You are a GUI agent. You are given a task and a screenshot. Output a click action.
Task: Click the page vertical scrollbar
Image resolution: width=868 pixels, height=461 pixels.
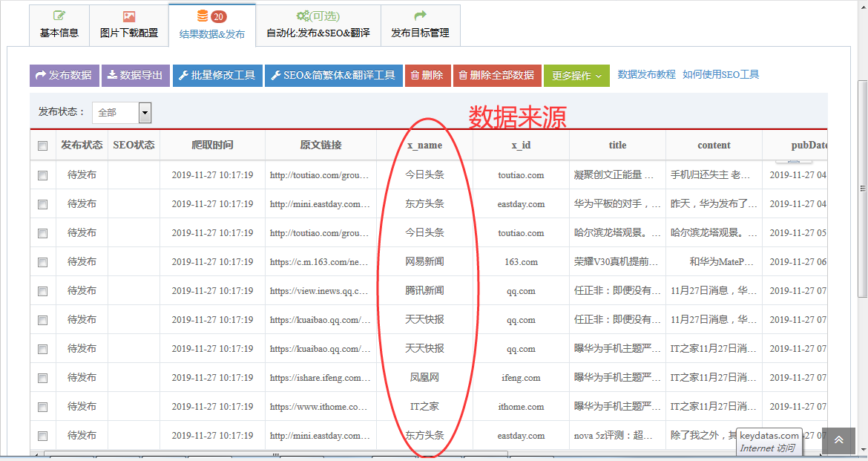863,189
